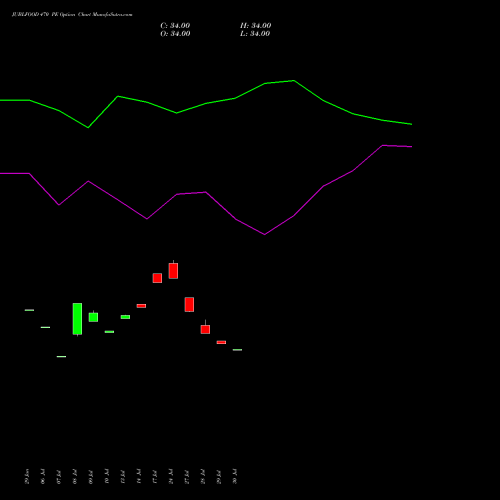Click the high value H: 34.00
Image resolution: width=500 pixels, height=500 pixels.
255,26
